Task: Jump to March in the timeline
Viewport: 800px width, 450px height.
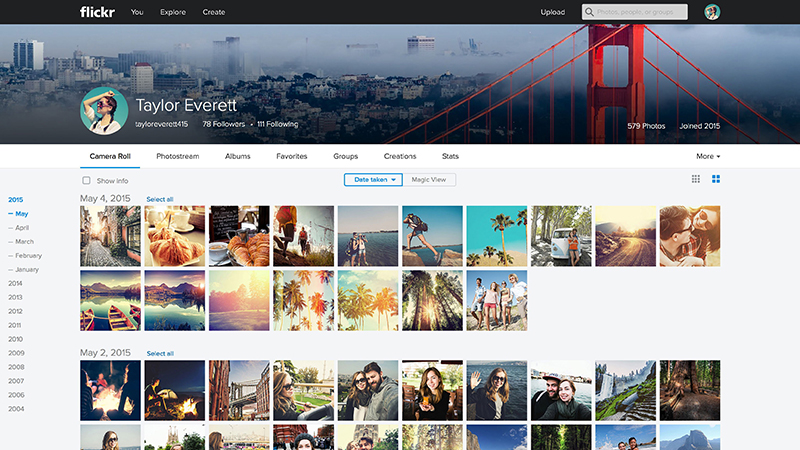Action: pyautogui.click(x=24, y=241)
